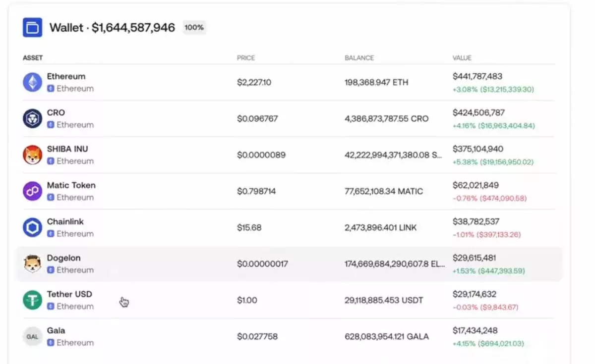595x364 pixels.
Task: Click the Gala price $0.027758
Action: pos(257,336)
